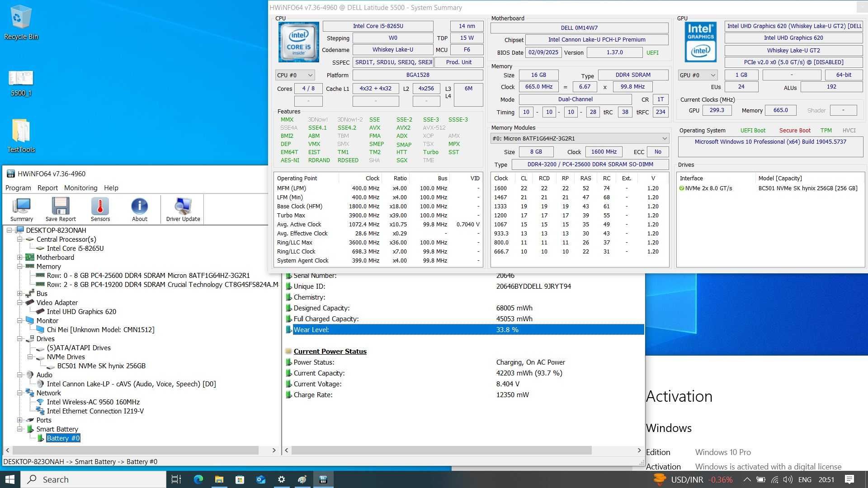Select the Designed Capacity row
Viewport: 868px width, 488px height.
[x=464, y=308]
